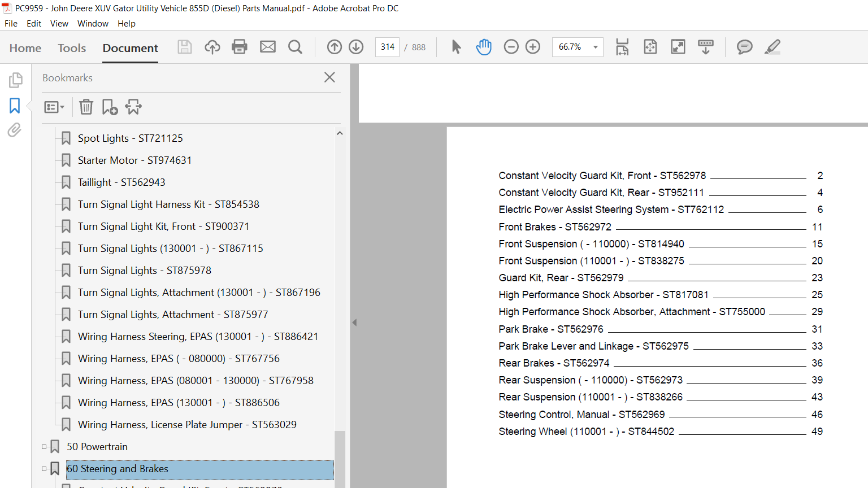Open Turn Signal Light Kit, Front bookmark
The image size is (868, 488).
(x=163, y=226)
